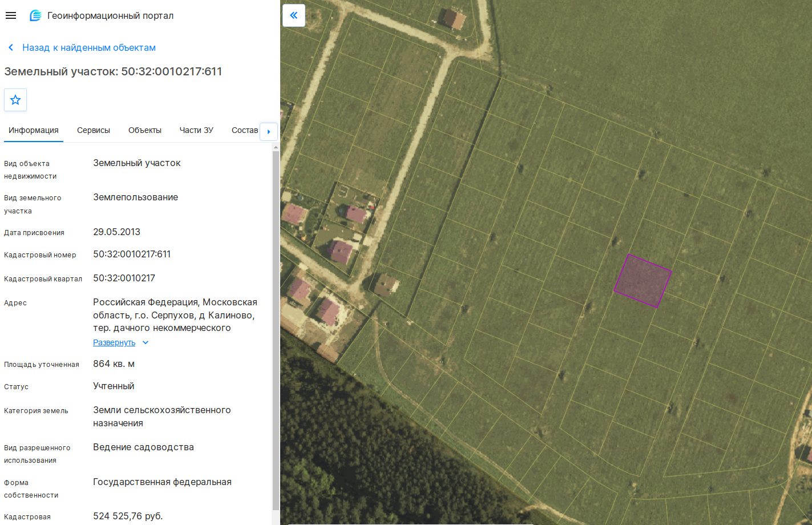Screen dimensions: 812x525
Task: Switch to the Сервисы tab
Action: click(x=94, y=130)
